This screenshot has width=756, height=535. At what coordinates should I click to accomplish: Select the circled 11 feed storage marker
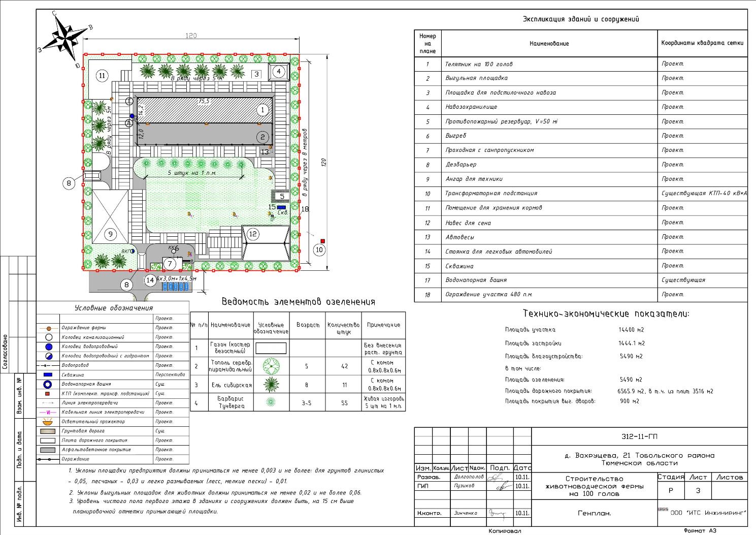(x=102, y=76)
